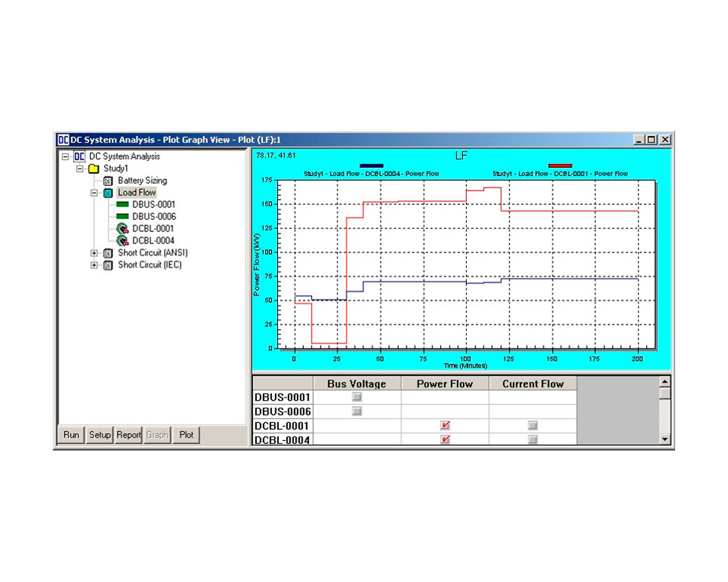Uncheck Power Flow for DCBL-0004
The width and height of the screenshot is (728, 582).
[445, 439]
